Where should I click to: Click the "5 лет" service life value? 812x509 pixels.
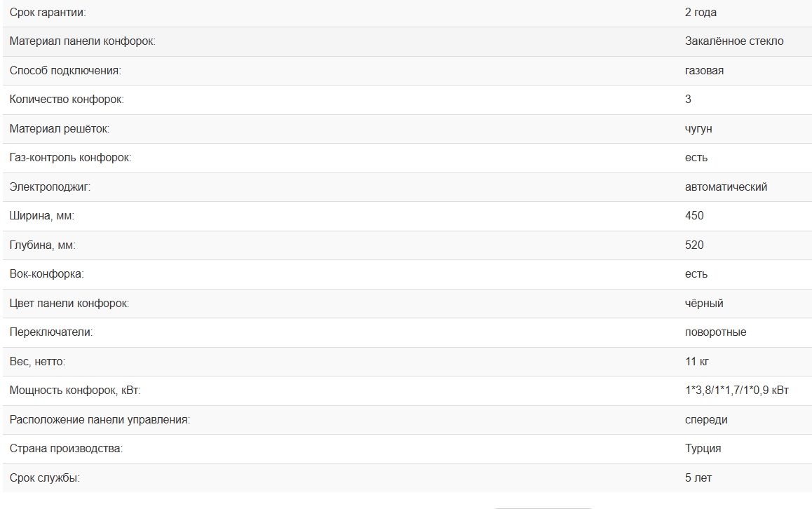(x=698, y=478)
